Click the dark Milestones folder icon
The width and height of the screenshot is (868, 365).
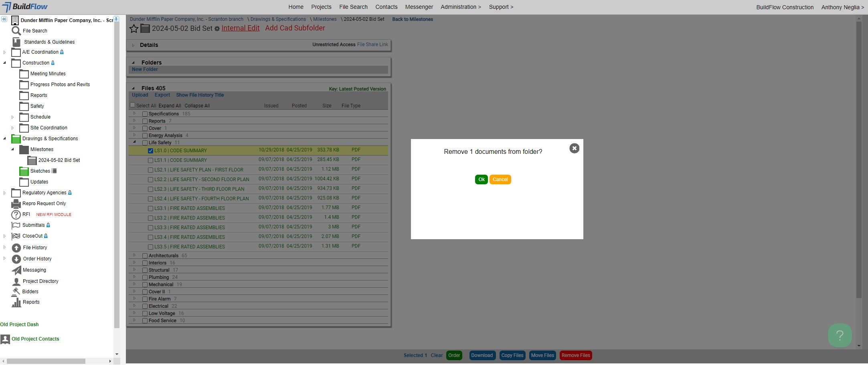click(24, 149)
